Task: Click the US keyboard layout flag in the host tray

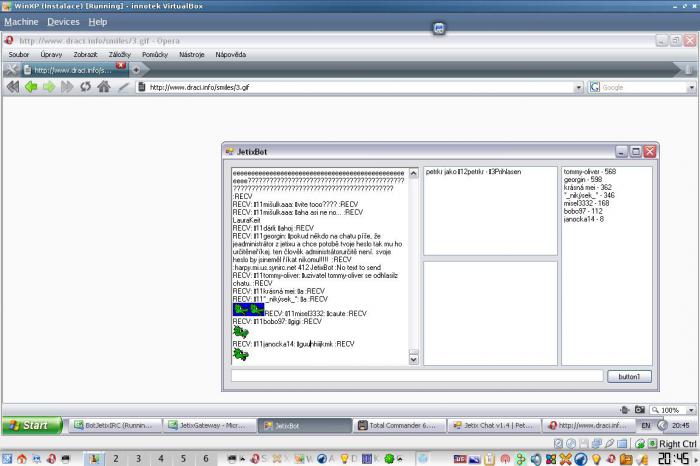Action: (x=460, y=459)
